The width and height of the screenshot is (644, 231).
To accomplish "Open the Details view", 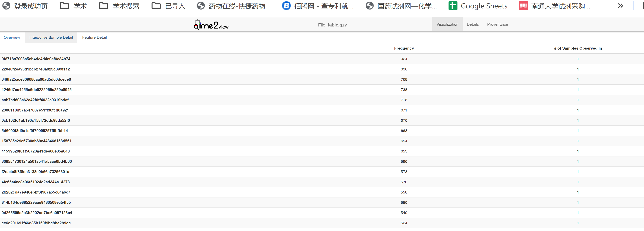I will pyautogui.click(x=473, y=24).
